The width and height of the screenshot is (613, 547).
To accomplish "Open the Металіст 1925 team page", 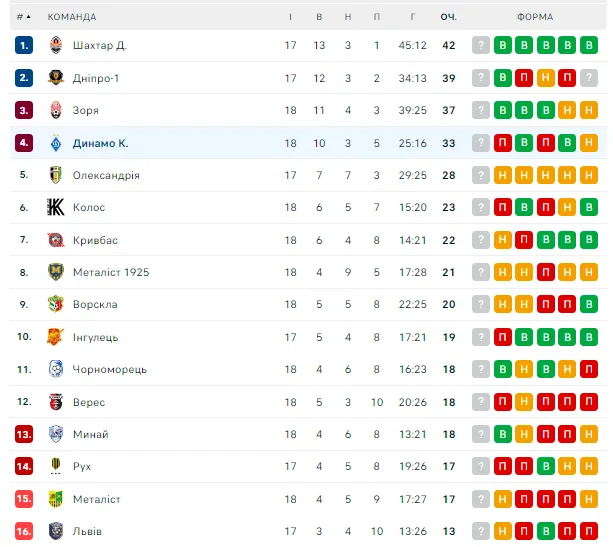I will tap(111, 272).
